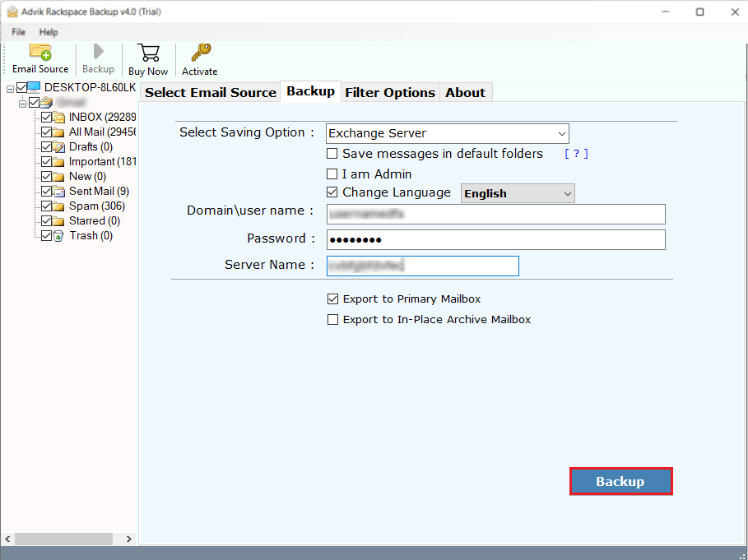Click the INBOX folder envelope icon

[58, 118]
